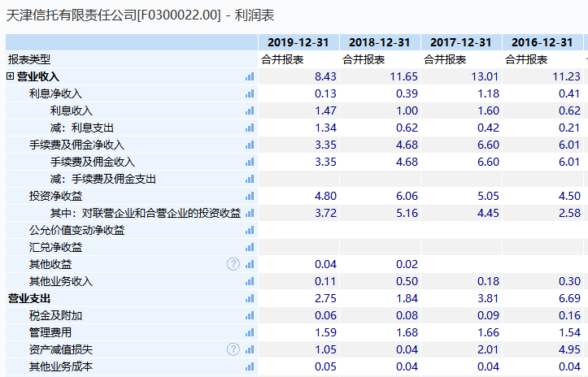Click the 税金及附加 row label
This screenshot has width=588, height=377.
click(x=55, y=315)
